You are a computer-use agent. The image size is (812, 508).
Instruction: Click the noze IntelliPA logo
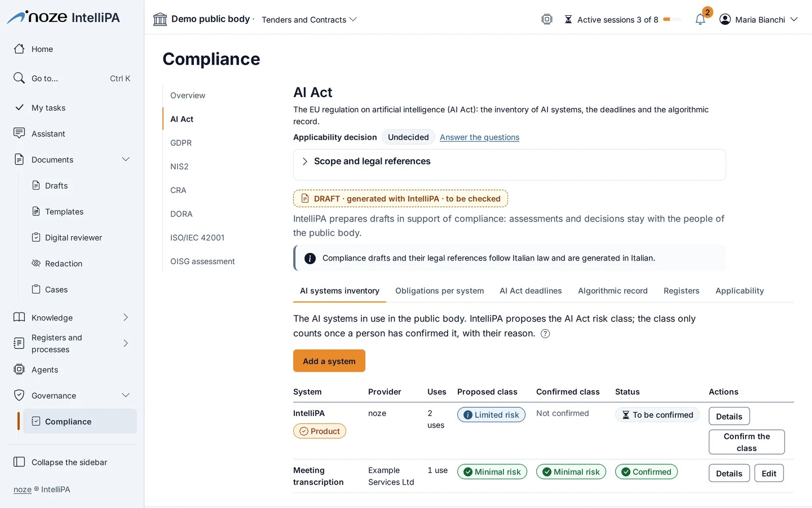pyautogui.click(x=63, y=17)
